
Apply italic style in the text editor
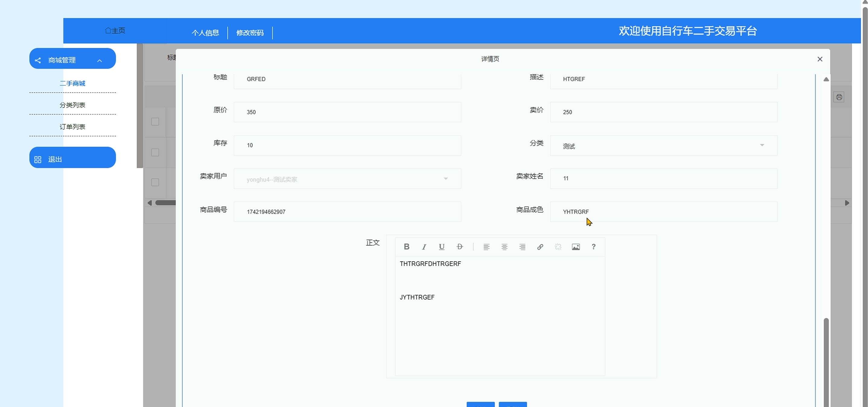[424, 247]
